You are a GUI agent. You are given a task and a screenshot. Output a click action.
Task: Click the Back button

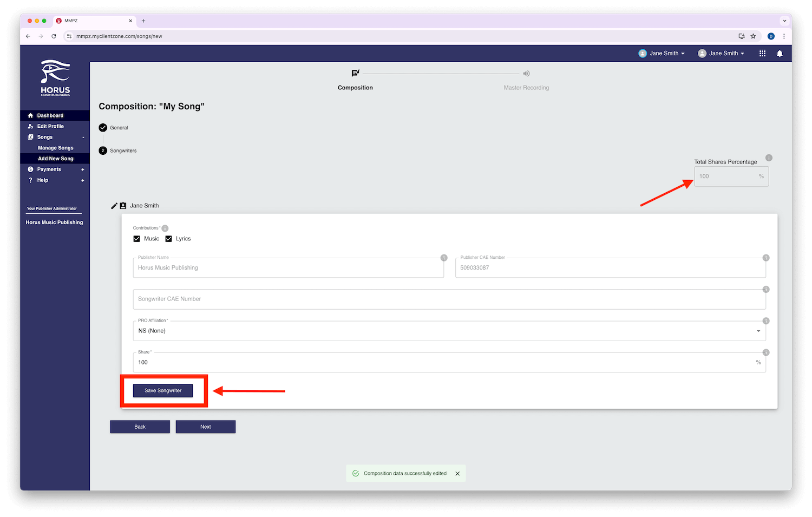click(140, 427)
